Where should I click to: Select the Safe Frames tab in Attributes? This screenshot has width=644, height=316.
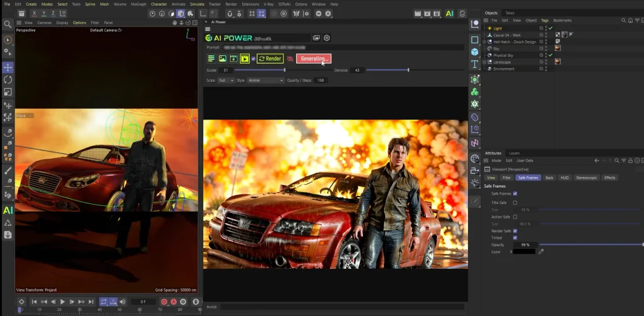(x=528, y=178)
